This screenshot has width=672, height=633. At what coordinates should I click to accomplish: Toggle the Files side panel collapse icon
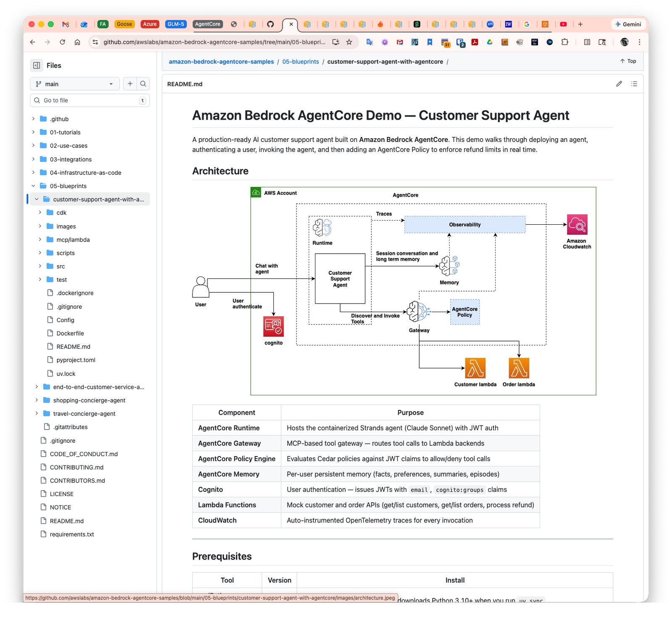point(36,65)
